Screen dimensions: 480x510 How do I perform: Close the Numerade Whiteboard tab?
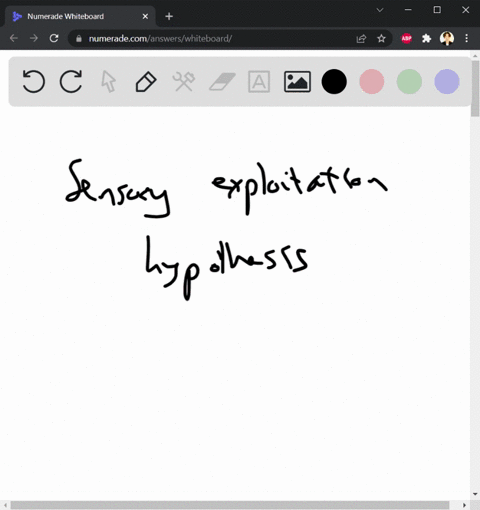coord(145,16)
